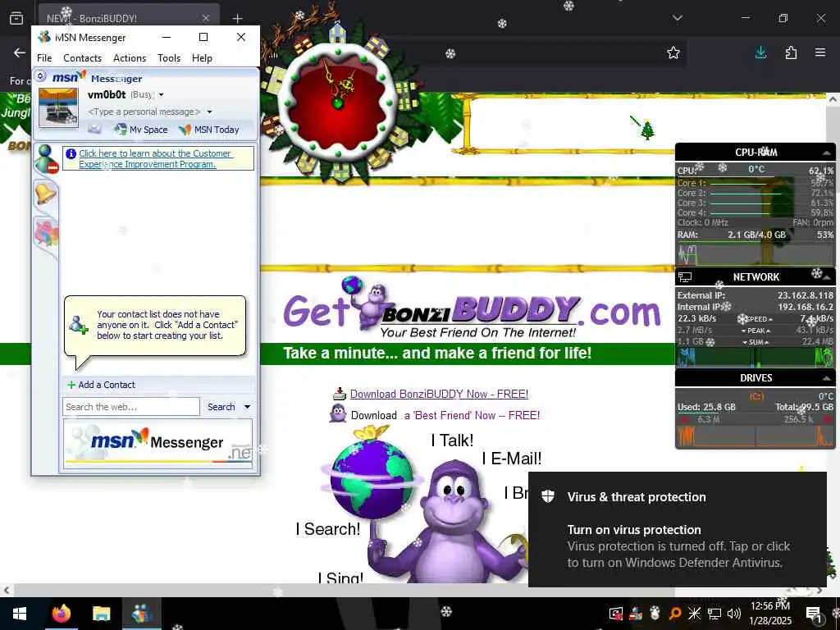
Task: Open the personal message dropdown arrow
Action: [x=209, y=112]
